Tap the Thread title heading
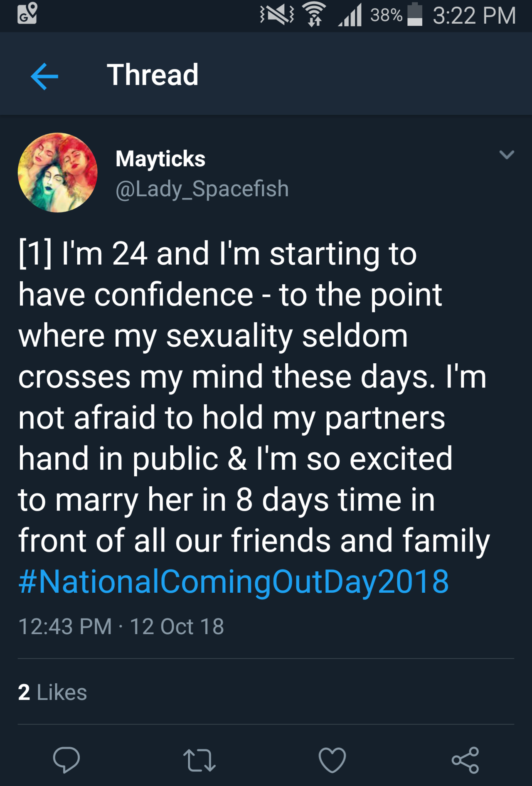532x786 pixels. click(x=153, y=75)
